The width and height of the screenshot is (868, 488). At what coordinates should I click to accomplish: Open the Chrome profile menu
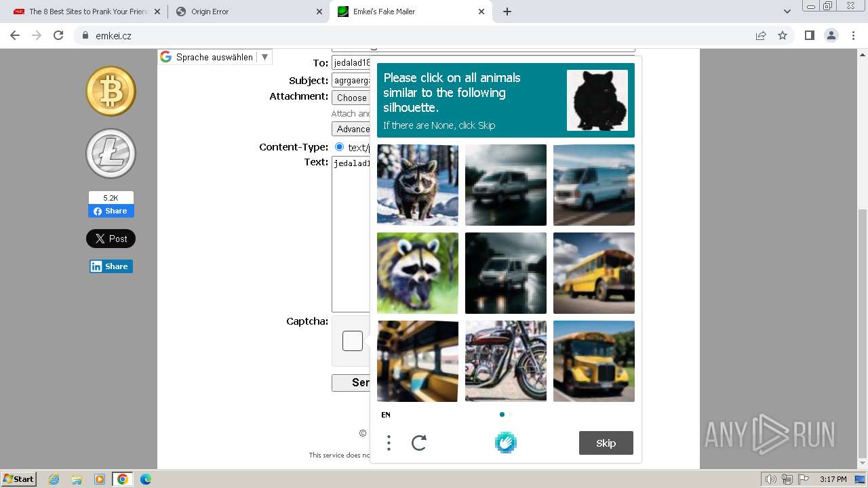[x=831, y=35]
